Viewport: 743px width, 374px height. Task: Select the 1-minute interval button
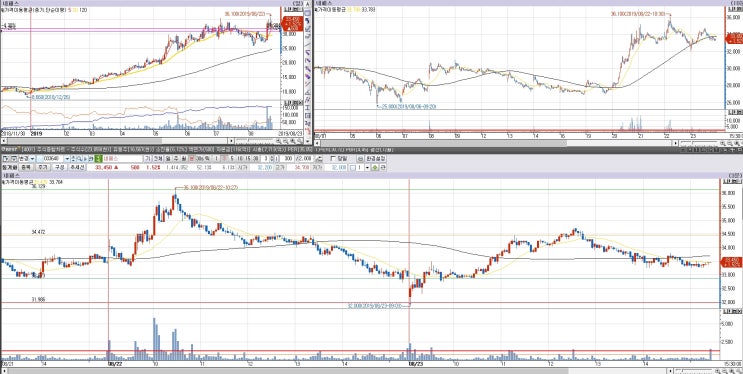point(217,158)
